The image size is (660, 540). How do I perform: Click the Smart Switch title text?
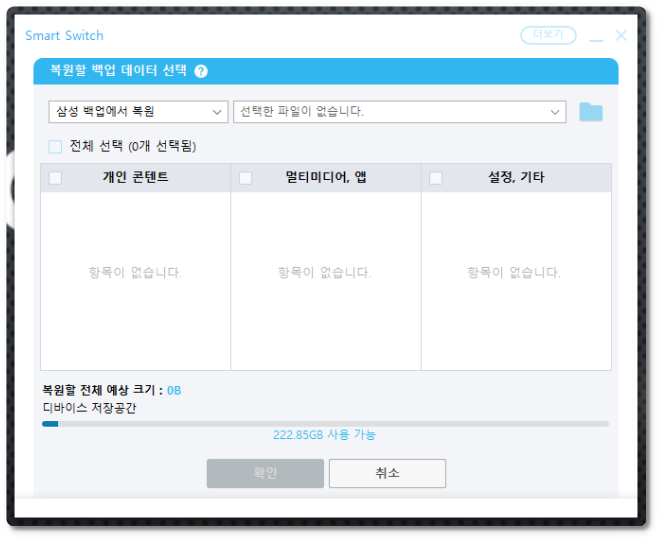(x=64, y=36)
